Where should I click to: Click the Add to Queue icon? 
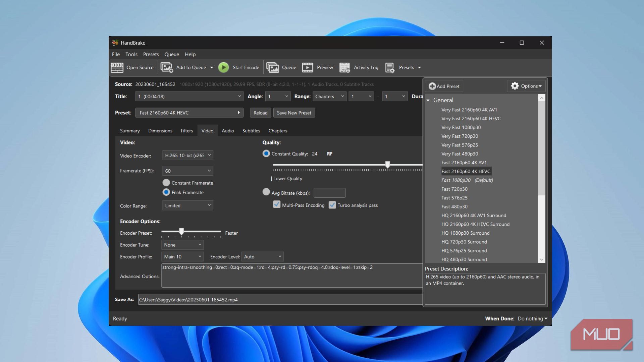tap(167, 67)
